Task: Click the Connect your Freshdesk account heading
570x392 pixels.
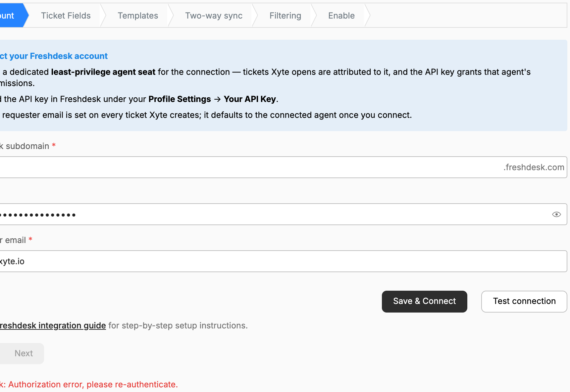Action: [x=54, y=56]
